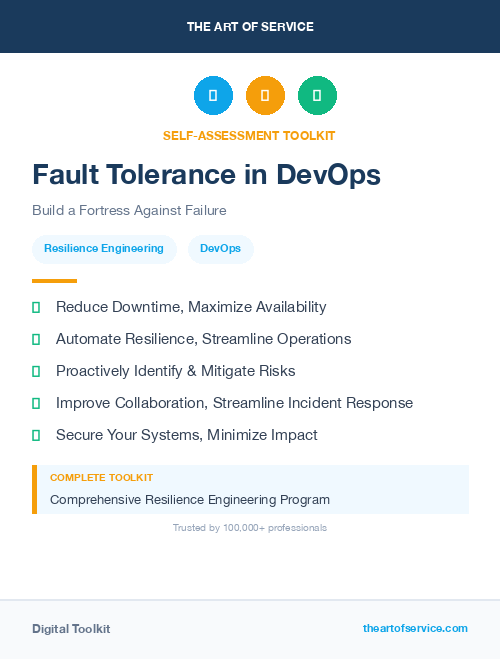The height and width of the screenshot is (659, 500).
Task: Click Digital Toolkit footer label
Action: point(71,629)
